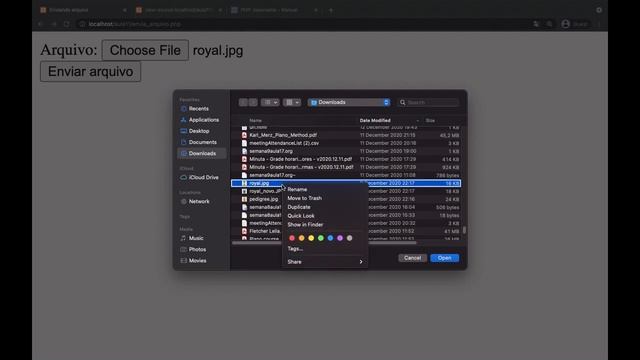Choose Show in Finder
The height and width of the screenshot is (360, 640).
click(305, 225)
